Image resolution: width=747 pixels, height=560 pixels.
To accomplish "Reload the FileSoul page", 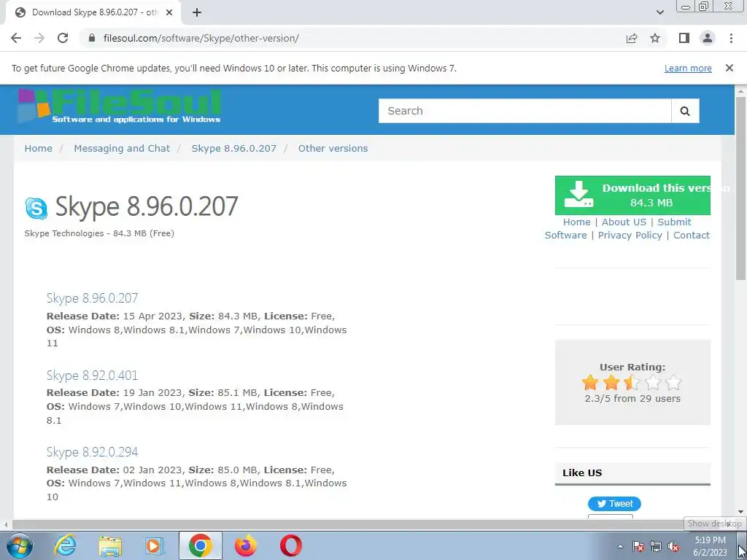I will 63,38.
